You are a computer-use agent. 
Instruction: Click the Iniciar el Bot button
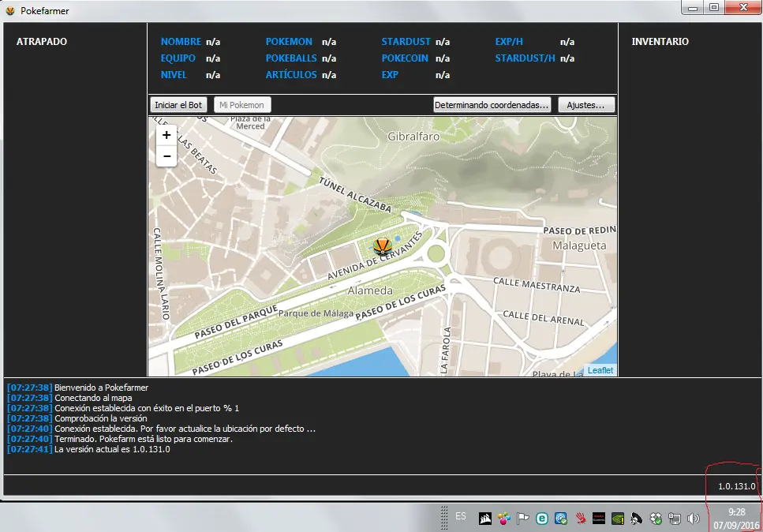(x=178, y=105)
